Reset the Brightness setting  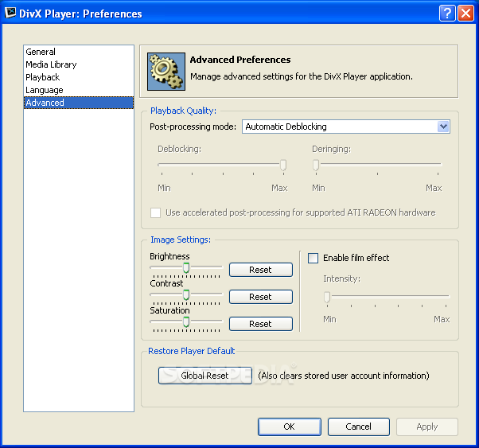[261, 270]
